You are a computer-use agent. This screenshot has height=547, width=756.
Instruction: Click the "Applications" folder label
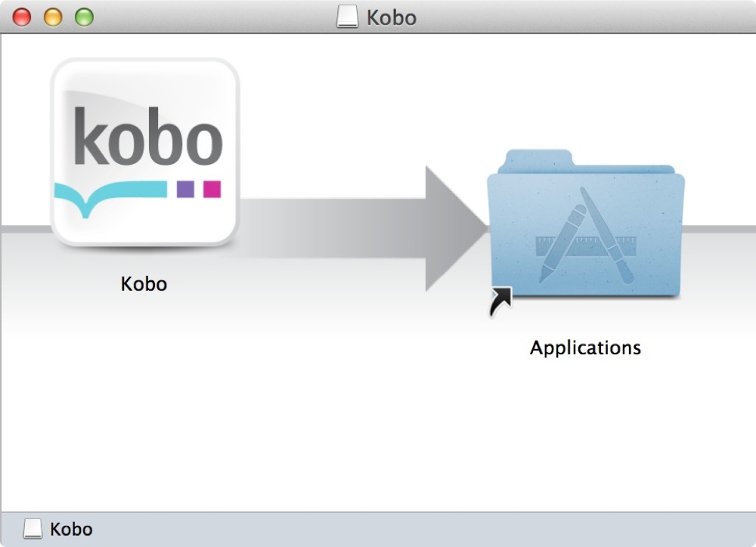tap(585, 348)
